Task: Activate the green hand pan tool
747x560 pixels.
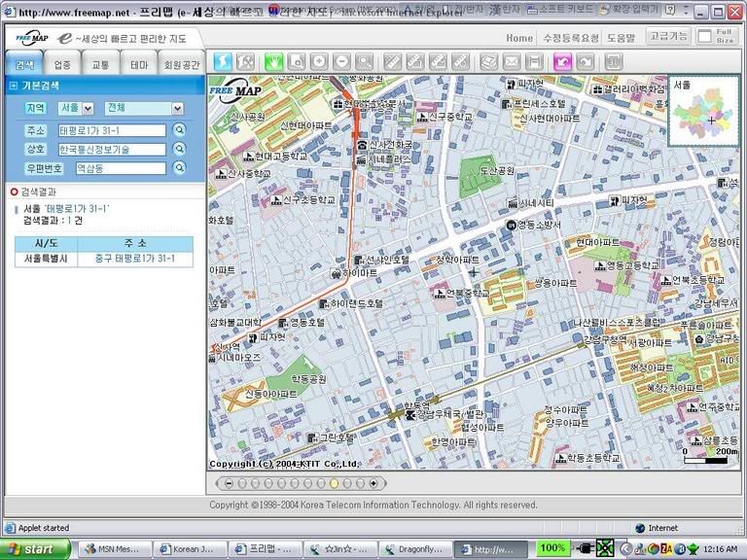Action: (274, 61)
